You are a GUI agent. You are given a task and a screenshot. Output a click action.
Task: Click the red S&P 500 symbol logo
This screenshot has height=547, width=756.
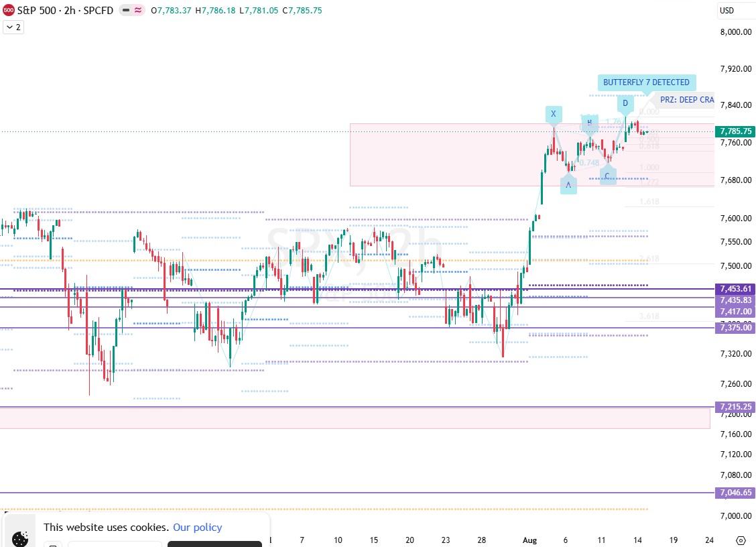[x=8, y=10]
